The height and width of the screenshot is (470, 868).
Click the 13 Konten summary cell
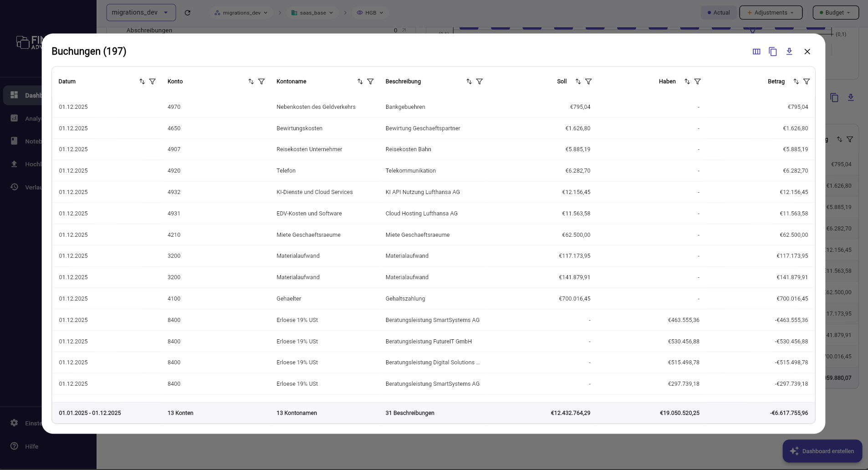click(x=180, y=413)
